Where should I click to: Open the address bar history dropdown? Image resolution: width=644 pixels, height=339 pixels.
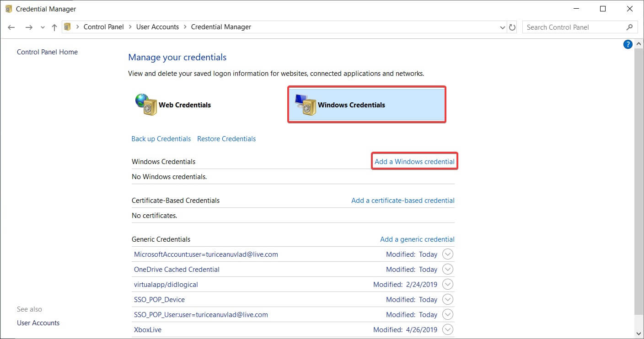click(503, 27)
